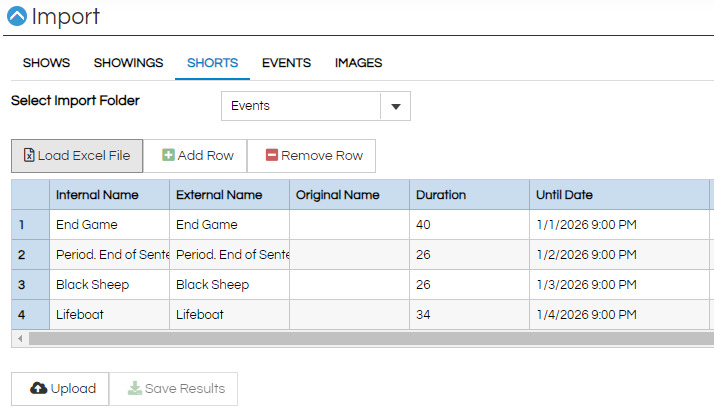This screenshot has width=714, height=409.
Task: Click the Load Excel File button
Action: pyautogui.click(x=77, y=156)
